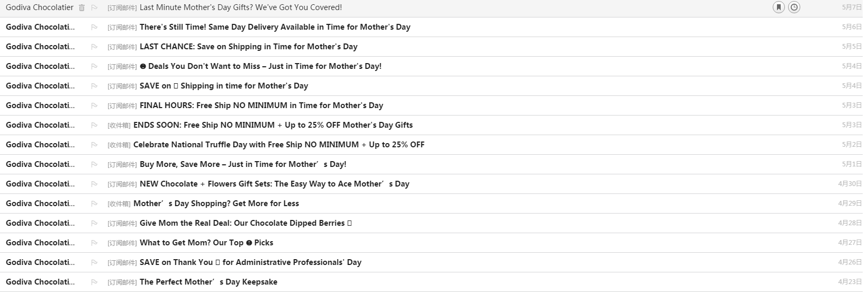The width and height of the screenshot is (868, 292).
Task: Select the sender name of the 5月4日 SAVE on Shipping email
Action: 40,86
